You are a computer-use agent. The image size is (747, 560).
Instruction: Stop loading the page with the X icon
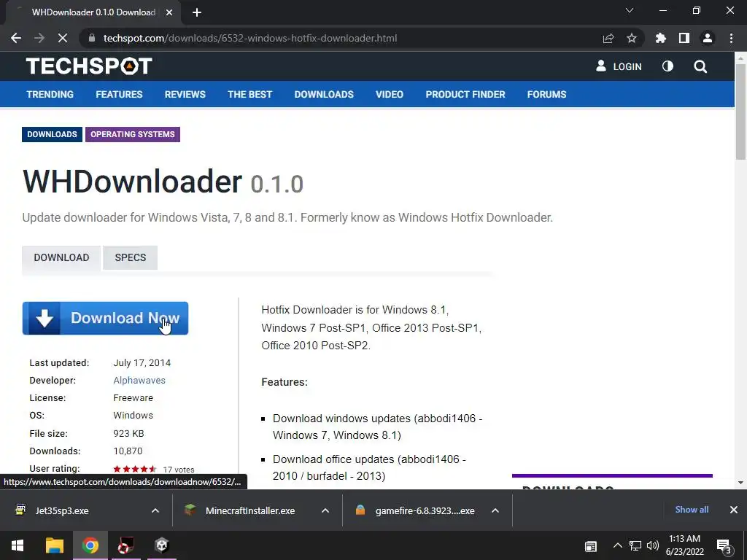pyautogui.click(x=63, y=38)
